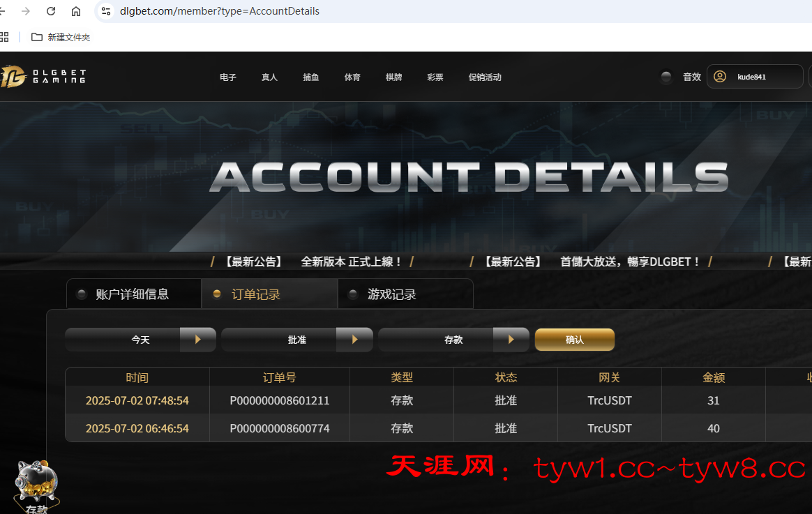Open the 电子 menu item
Screen dimensions: 812x514
point(228,77)
